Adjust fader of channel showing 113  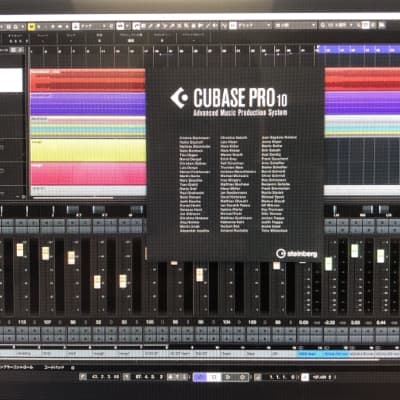[20, 250]
